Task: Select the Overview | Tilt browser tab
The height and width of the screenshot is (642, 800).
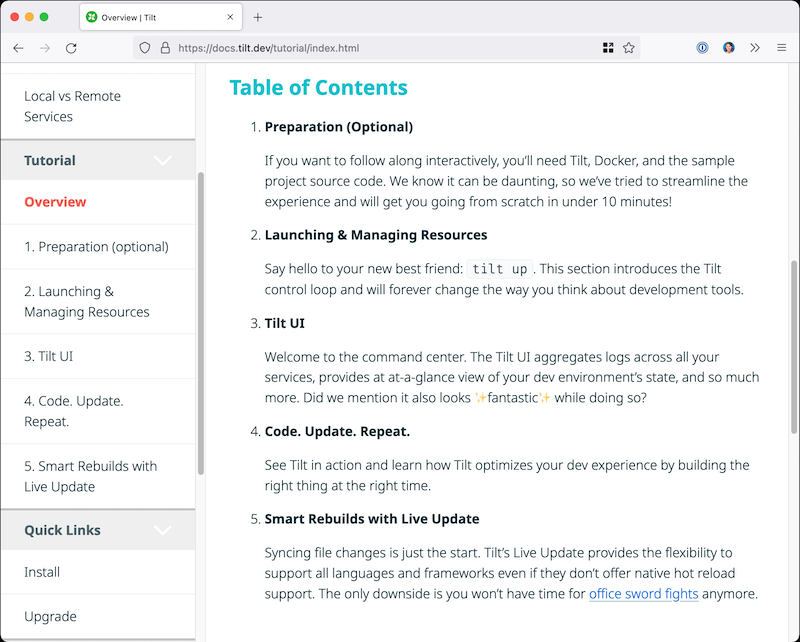Action: [161, 17]
